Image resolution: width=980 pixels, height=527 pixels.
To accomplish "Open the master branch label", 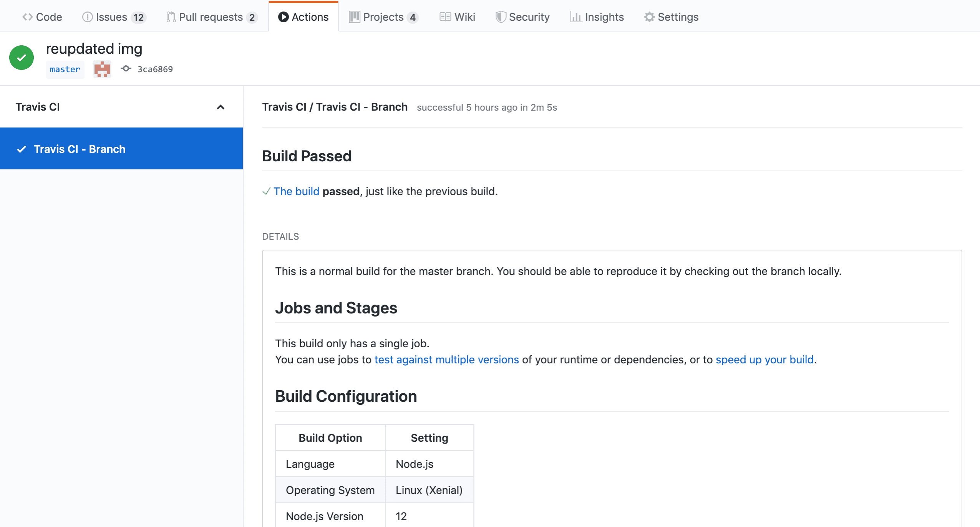I will [65, 70].
